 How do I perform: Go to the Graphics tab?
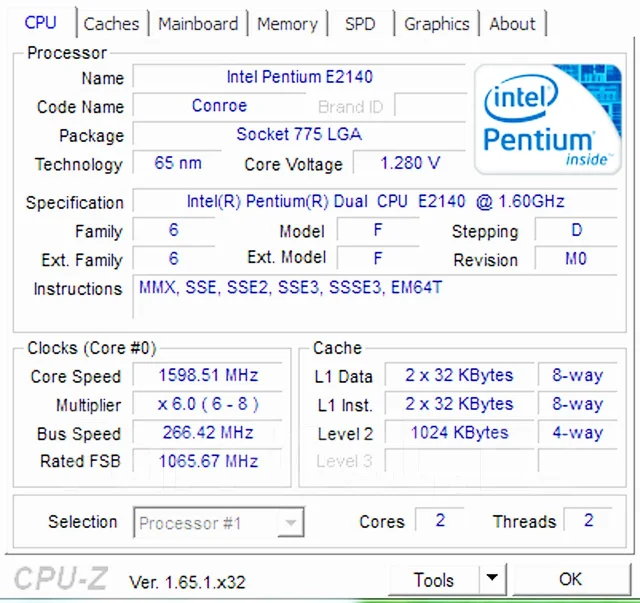437,24
